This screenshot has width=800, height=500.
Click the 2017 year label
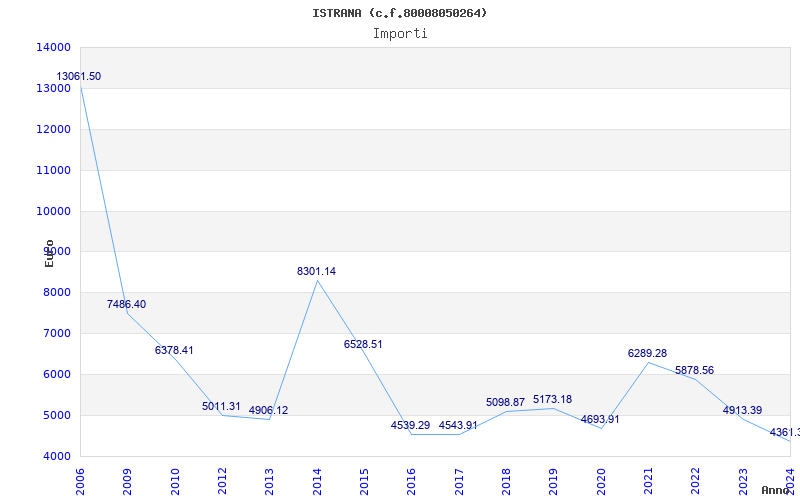click(x=459, y=482)
